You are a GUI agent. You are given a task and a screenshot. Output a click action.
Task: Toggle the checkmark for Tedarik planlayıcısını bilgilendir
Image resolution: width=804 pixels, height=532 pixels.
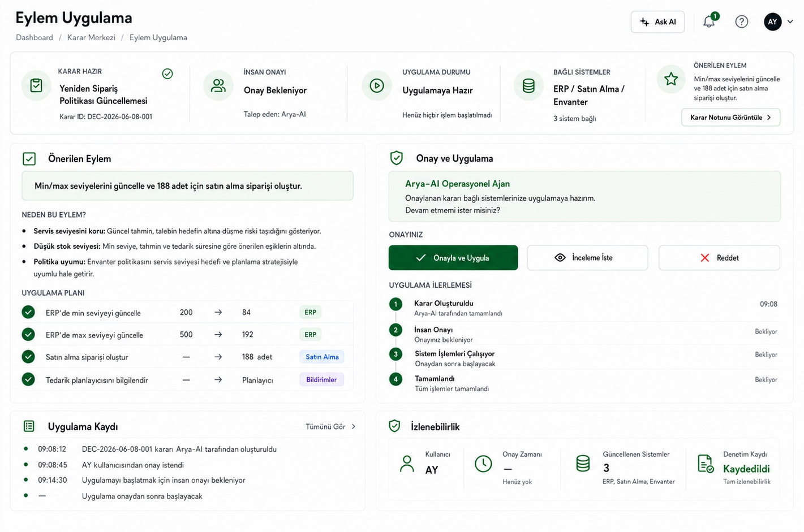point(28,379)
